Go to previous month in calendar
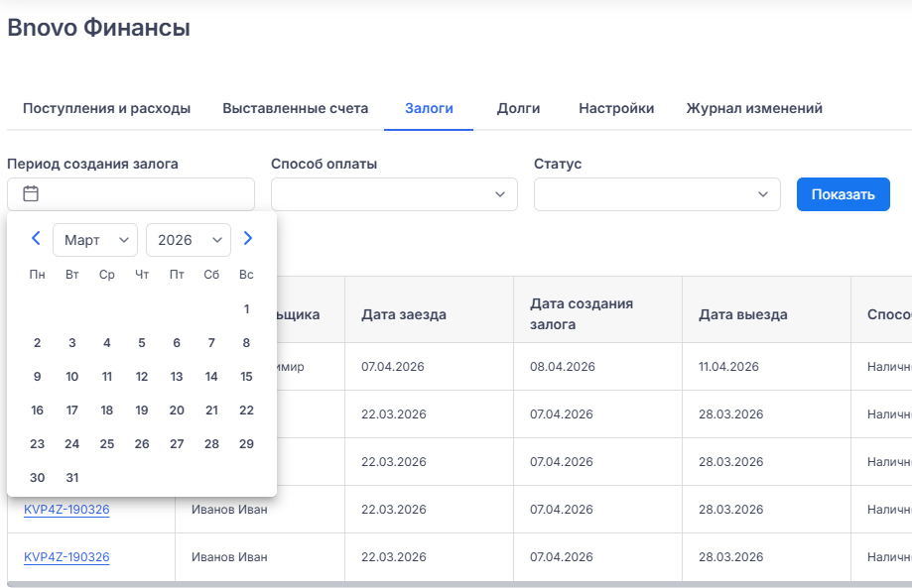This screenshot has width=912, height=588. pos(36,239)
